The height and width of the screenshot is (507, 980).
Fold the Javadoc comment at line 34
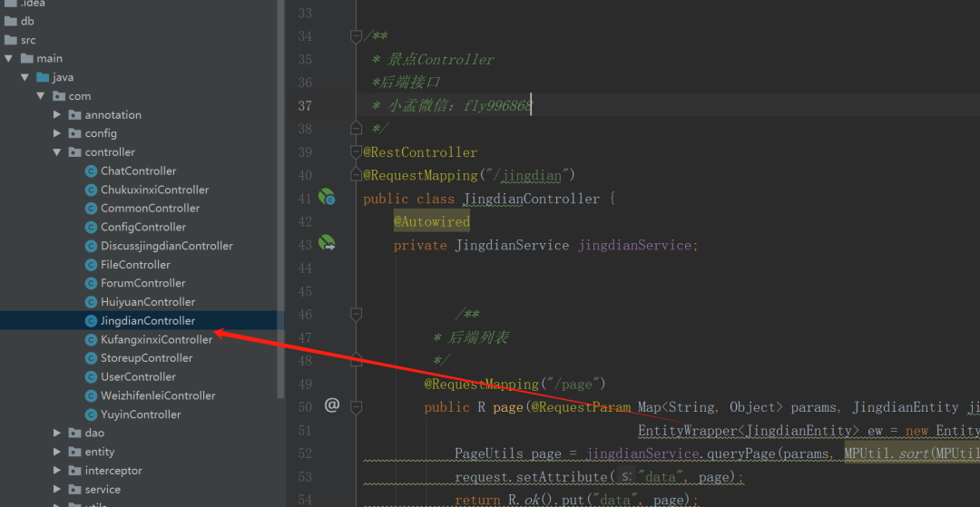click(x=357, y=36)
